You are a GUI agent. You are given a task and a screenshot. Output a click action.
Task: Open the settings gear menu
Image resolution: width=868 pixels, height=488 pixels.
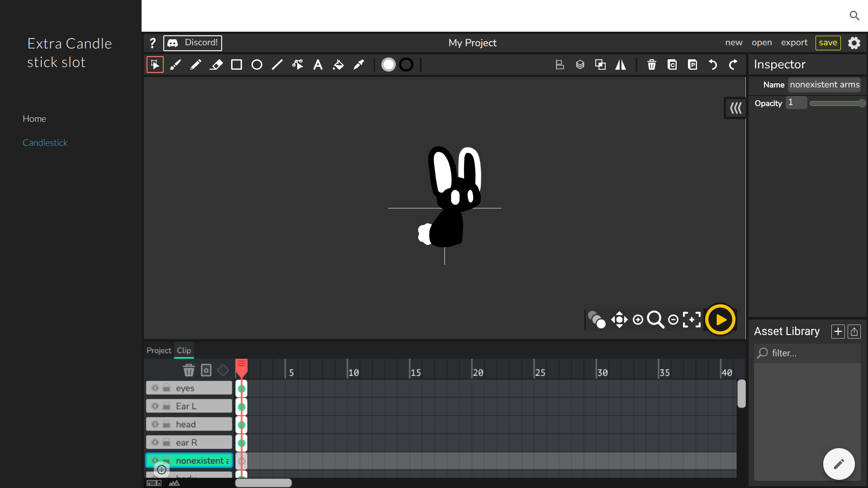pos(854,43)
